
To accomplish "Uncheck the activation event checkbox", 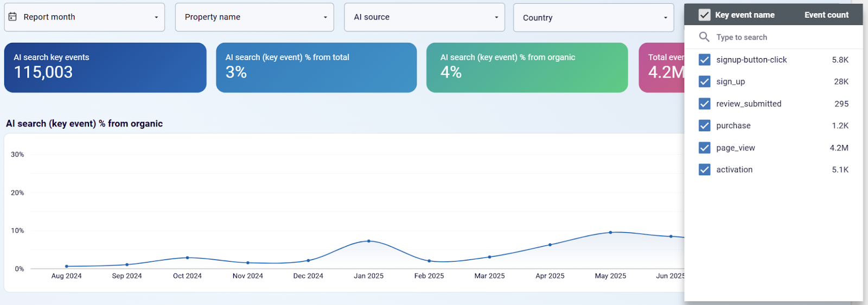I will 704,169.
